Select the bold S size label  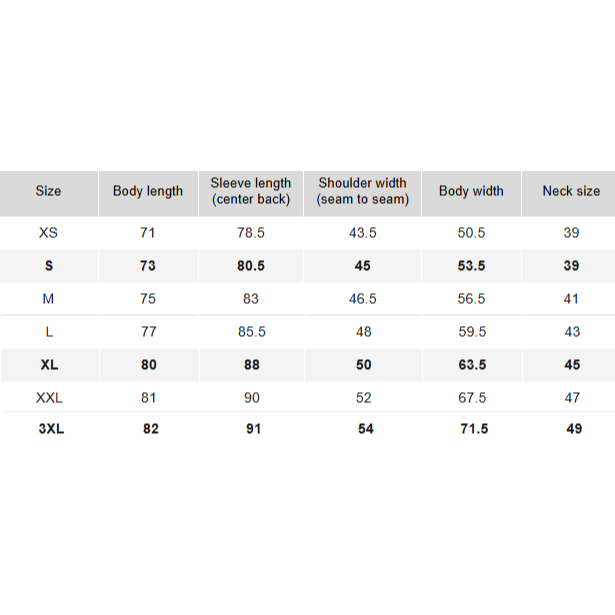pos(48,265)
